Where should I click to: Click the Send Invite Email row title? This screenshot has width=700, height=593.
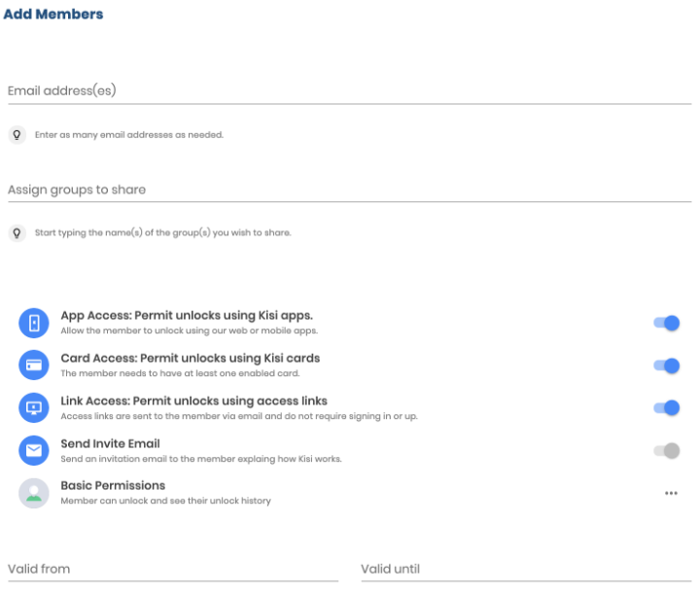click(x=110, y=443)
